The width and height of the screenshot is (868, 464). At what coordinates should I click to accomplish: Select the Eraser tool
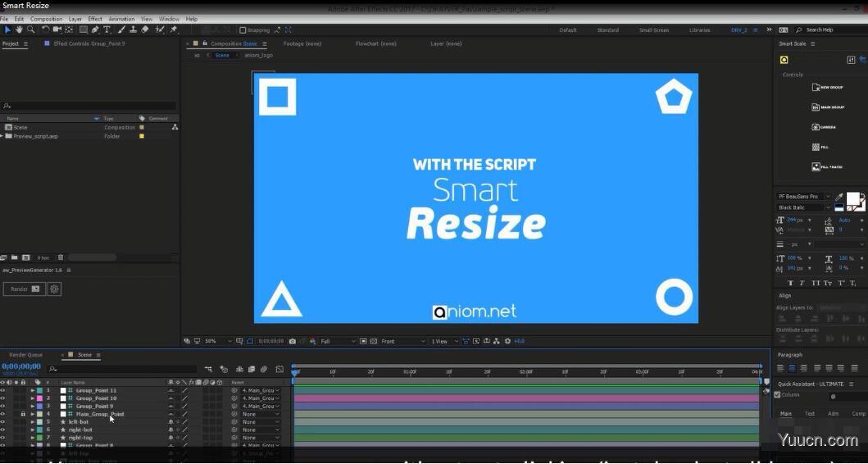click(x=145, y=30)
